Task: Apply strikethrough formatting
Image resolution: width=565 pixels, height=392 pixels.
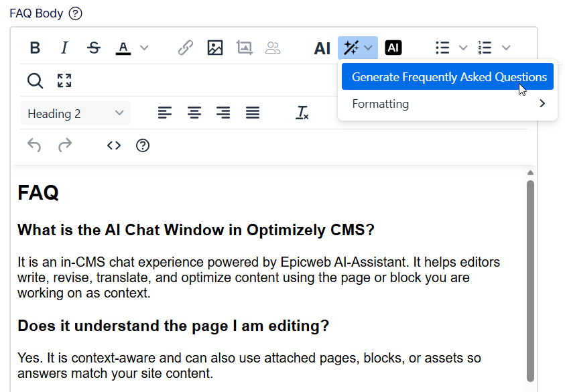Action: 94,48
